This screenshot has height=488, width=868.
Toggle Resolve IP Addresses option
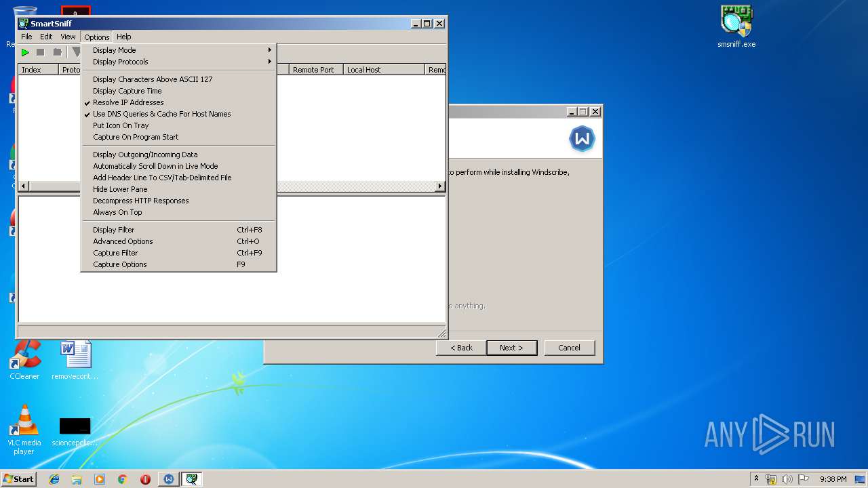click(x=179, y=102)
